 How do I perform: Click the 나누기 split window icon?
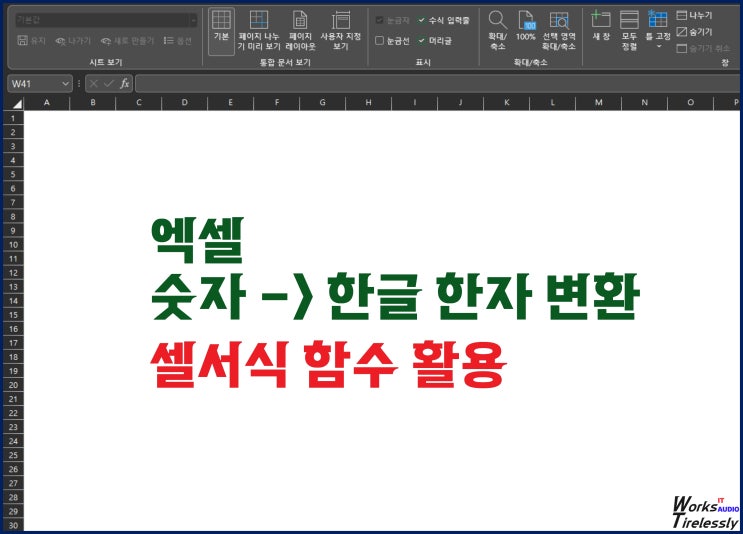point(681,15)
